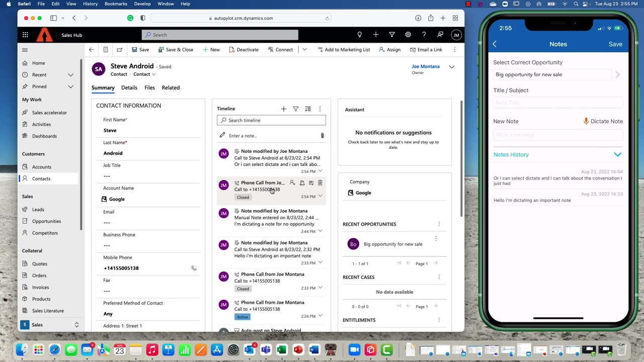This screenshot has height=362, width=644.
Task: Click the Email a Link command
Action: [426, 50]
